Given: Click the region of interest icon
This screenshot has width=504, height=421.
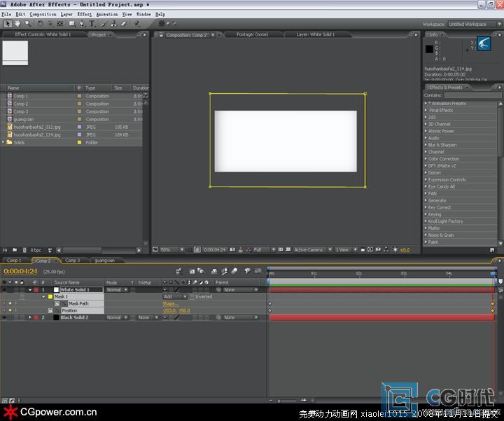Looking at the screenshot, I should coord(280,249).
